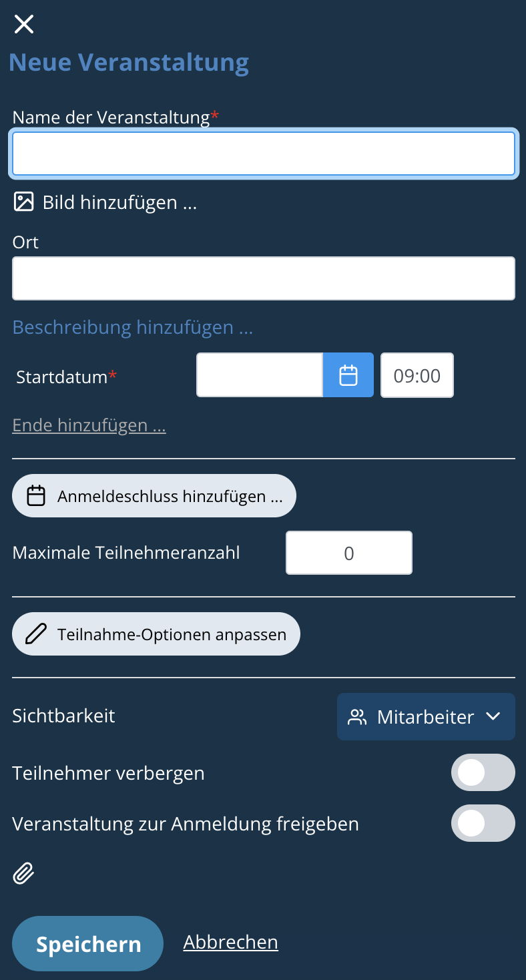Expand Beschreibung hinzufügen section
This screenshot has height=980, width=526.
(x=132, y=327)
